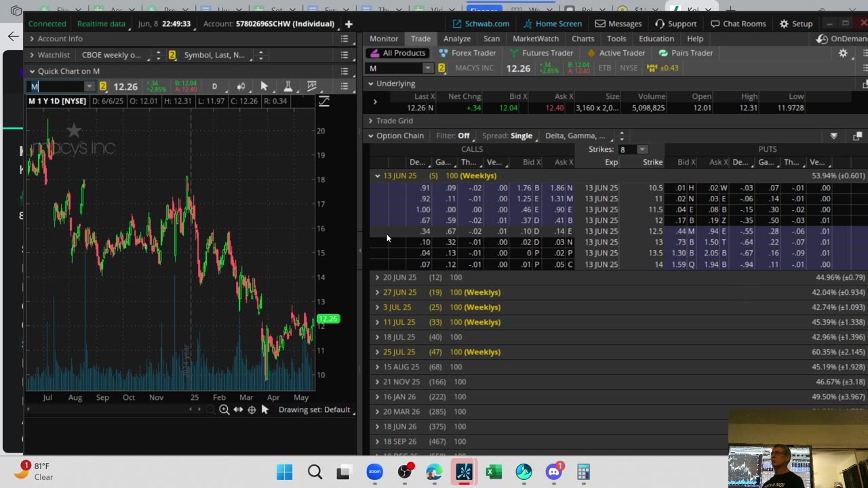This screenshot has width=868, height=488.
Task: Click the crosshair pan icon below chart
Action: point(252,409)
